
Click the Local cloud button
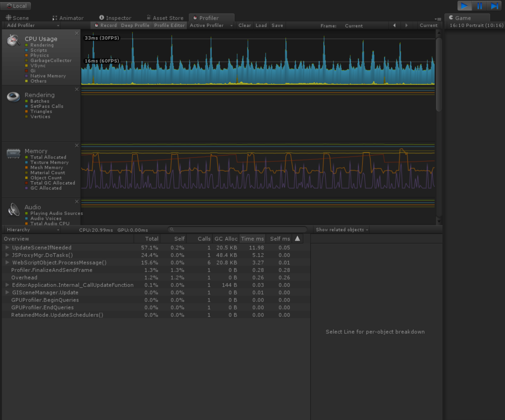(x=16, y=6)
